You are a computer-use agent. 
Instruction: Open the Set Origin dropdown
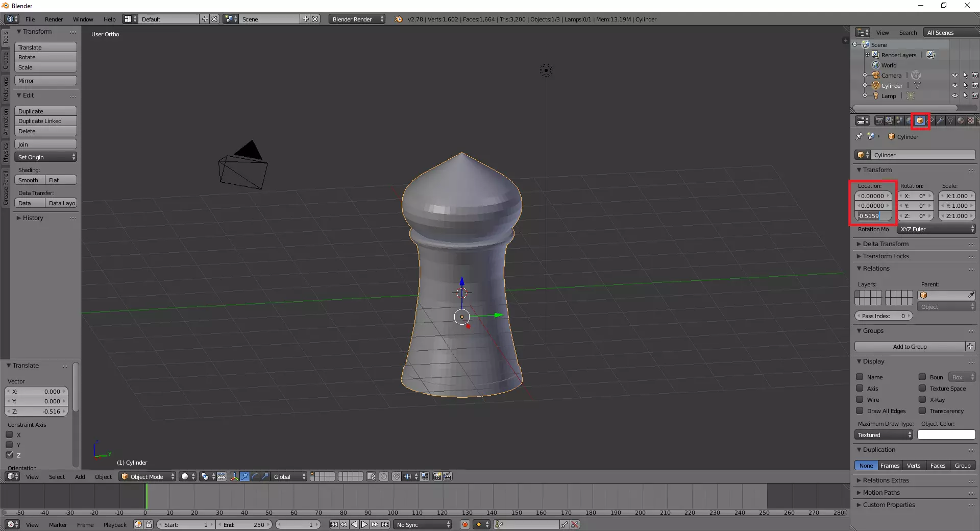click(45, 157)
